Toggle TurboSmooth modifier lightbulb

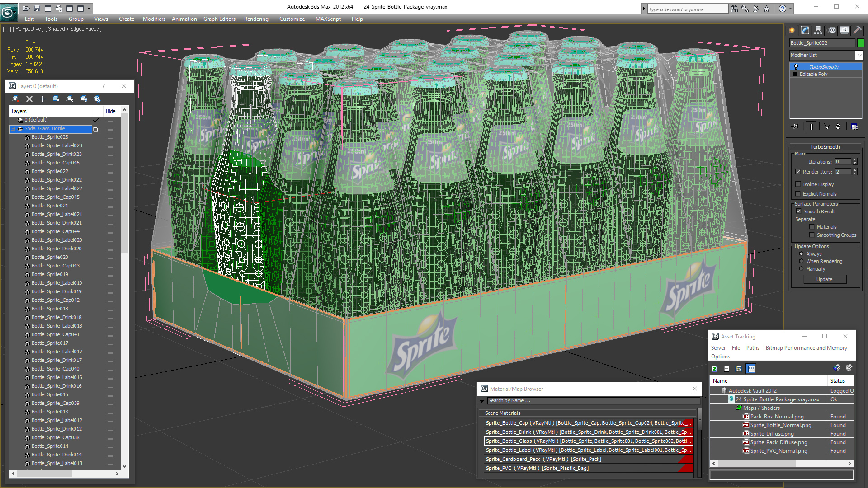796,67
